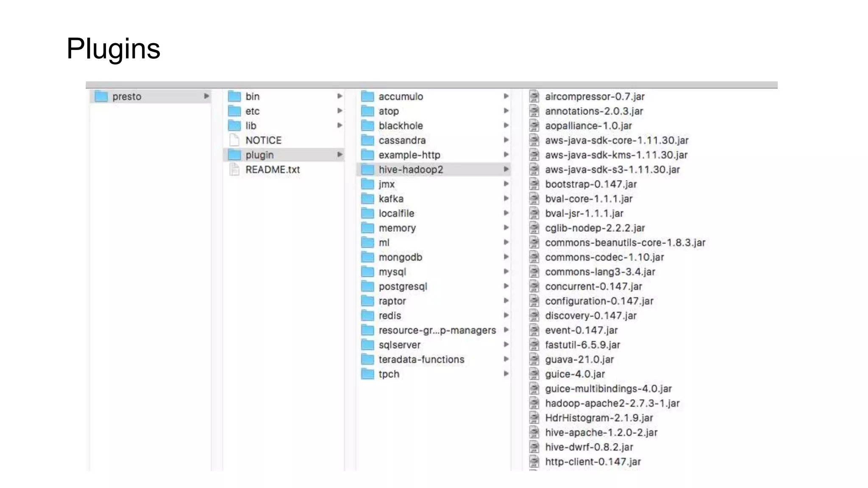Select event-0.147.jar file name
Image resolution: width=868 pixels, height=488 pixels.
(581, 330)
